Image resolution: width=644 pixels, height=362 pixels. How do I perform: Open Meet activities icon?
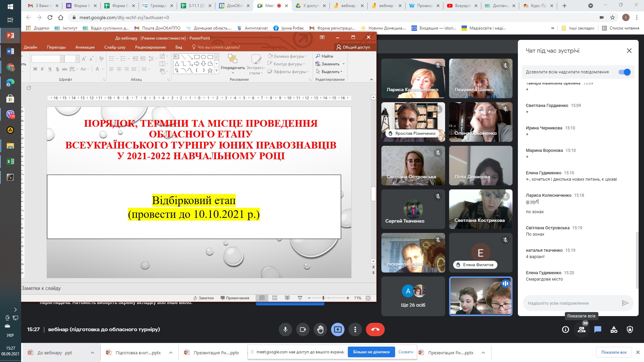pyautogui.click(x=614, y=329)
